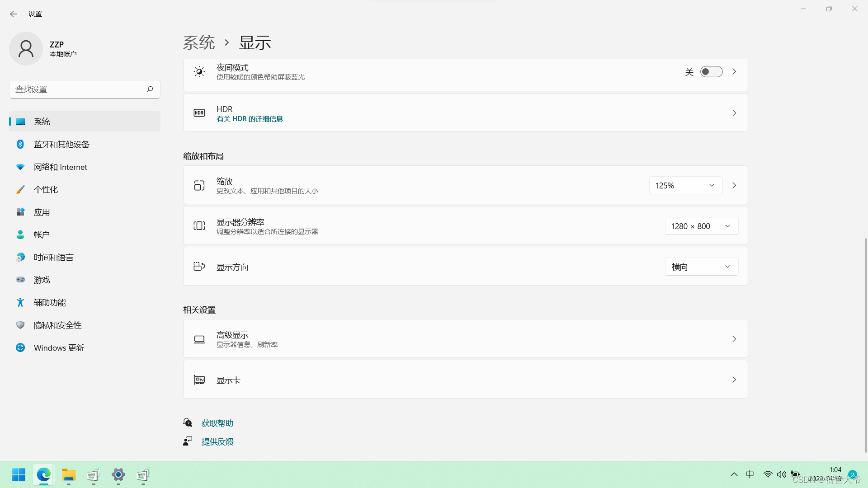Viewport: 868px width, 488px height.
Task: Open the 缩放 125% scale dropdown
Action: [685, 185]
